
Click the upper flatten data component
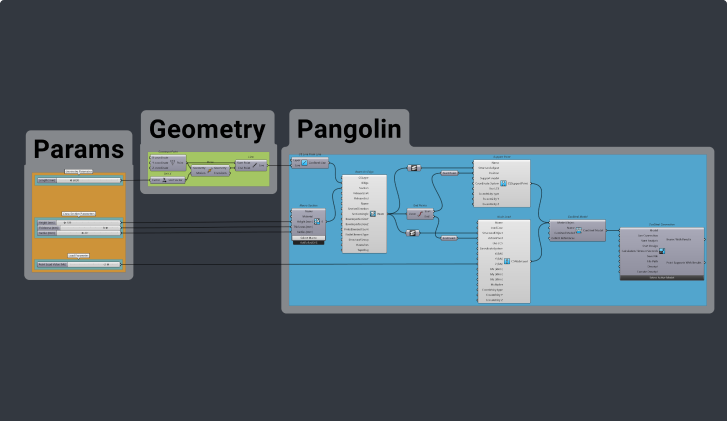pos(412,169)
